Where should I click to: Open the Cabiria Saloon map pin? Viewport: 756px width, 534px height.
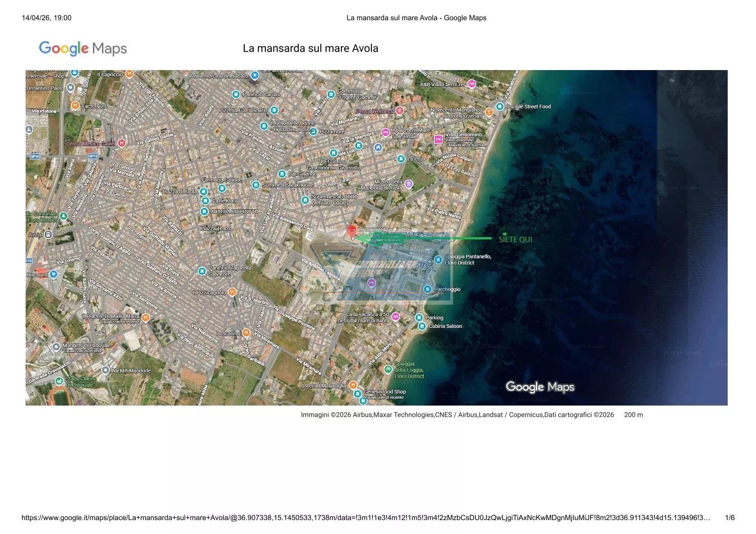(422, 326)
